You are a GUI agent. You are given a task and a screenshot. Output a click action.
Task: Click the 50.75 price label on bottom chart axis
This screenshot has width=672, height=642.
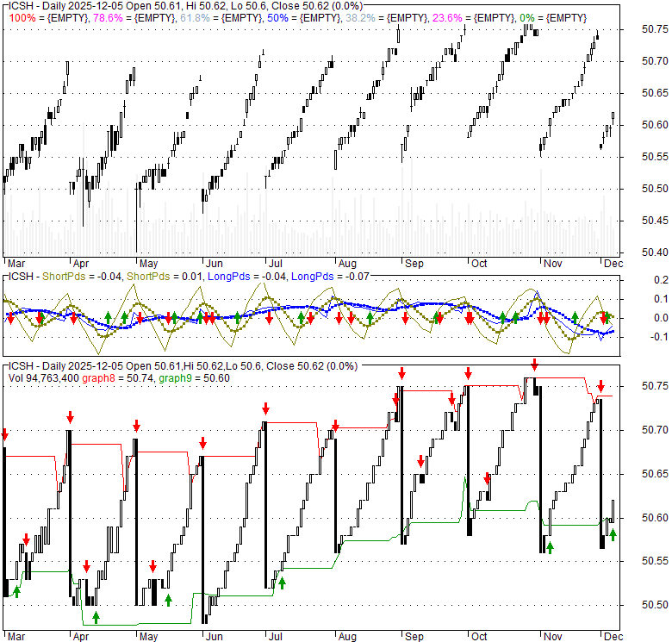point(655,386)
